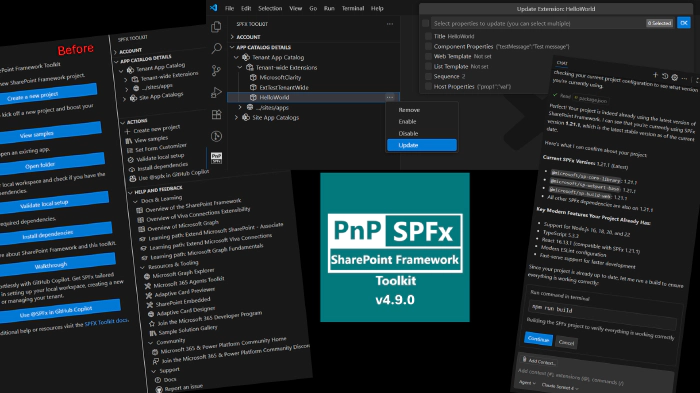The width and height of the screenshot is (700, 393).
Task: Click the Adaptive Card Previewer icon in Help tree
Action: [x=149, y=296]
